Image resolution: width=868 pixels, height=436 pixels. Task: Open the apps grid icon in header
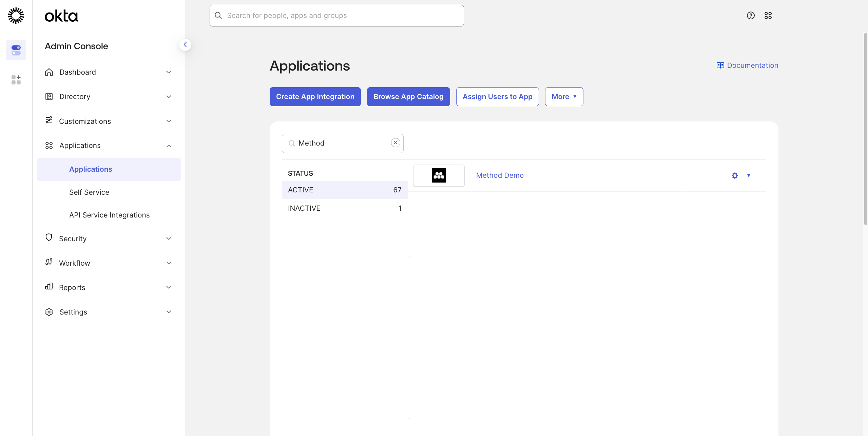(768, 16)
